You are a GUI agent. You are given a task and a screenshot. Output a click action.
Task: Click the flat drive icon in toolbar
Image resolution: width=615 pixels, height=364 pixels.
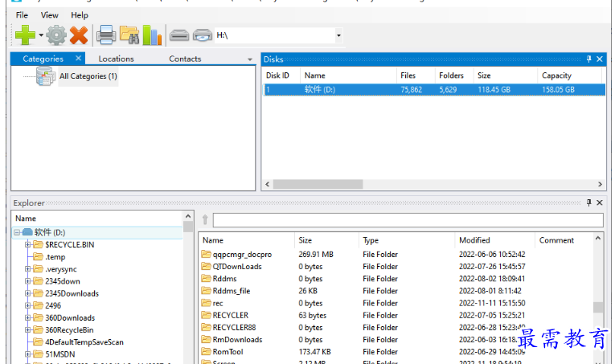(179, 35)
